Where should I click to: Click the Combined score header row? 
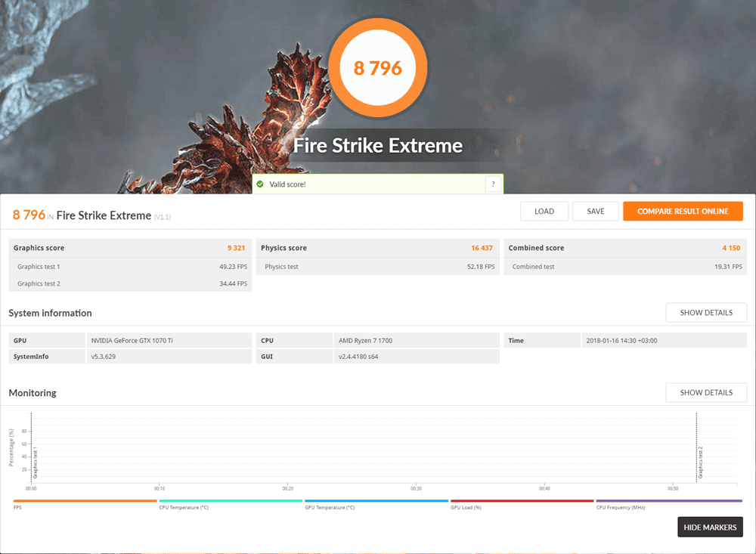624,248
